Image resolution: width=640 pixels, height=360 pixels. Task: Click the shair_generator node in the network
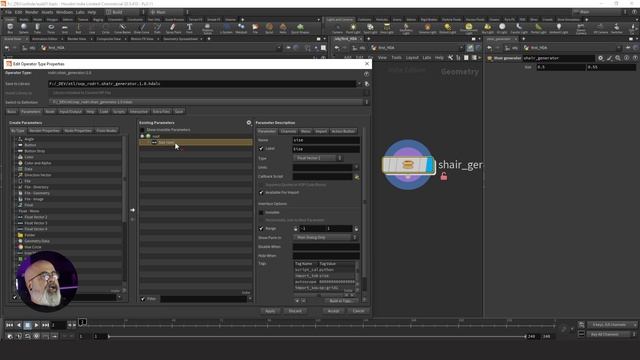point(408,165)
